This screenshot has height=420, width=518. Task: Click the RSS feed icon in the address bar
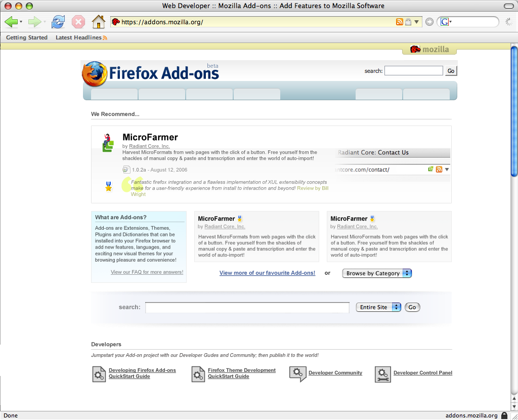[400, 22]
